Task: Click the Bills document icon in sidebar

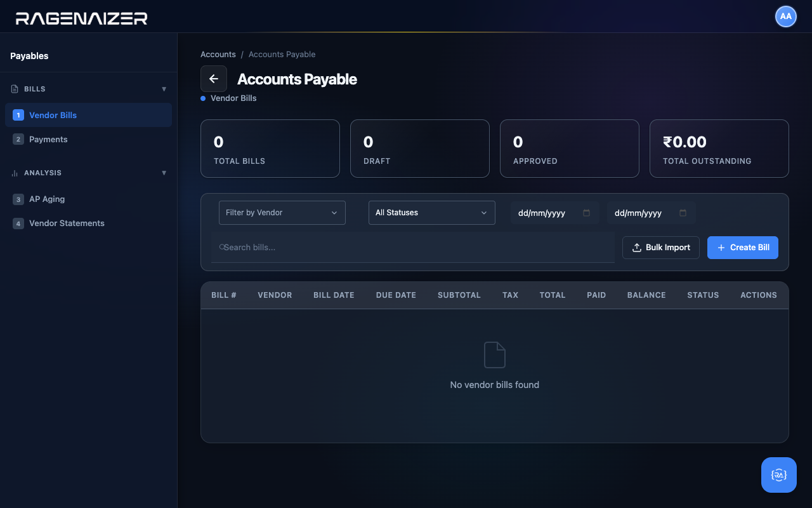Action: click(15, 89)
